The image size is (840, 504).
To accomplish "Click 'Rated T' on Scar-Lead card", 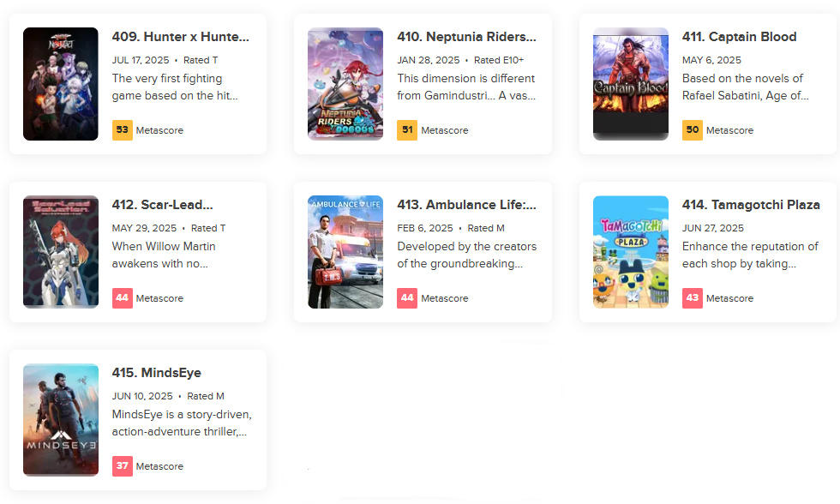I will click(208, 229).
